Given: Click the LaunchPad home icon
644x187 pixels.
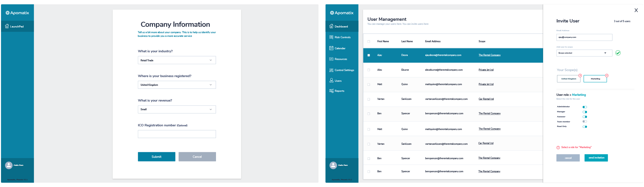Looking at the screenshot, I should [7, 26].
